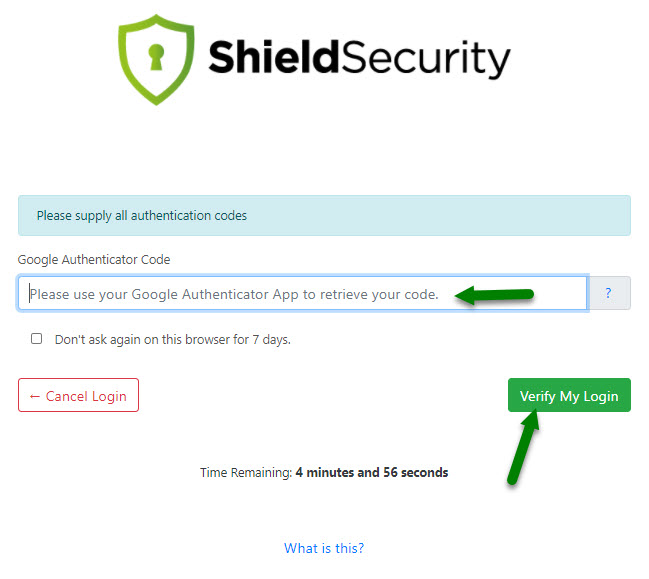Click the "Don't ask again for 7 days" label
The height and width of the screenshot is (579, 649).
[172, 340]
